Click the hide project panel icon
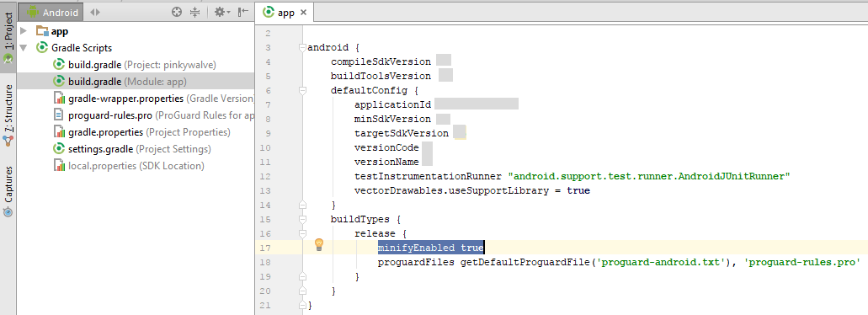 pyautogui.click(x=243, y=12)
